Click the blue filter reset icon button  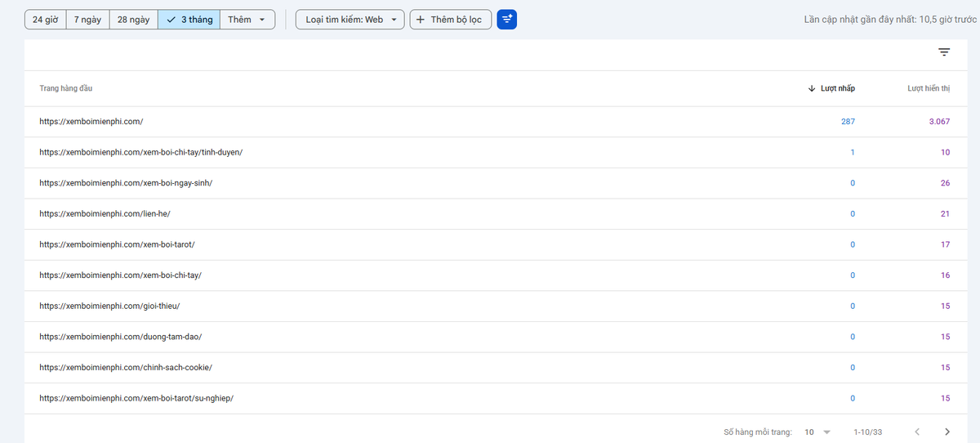coord(506,19)
